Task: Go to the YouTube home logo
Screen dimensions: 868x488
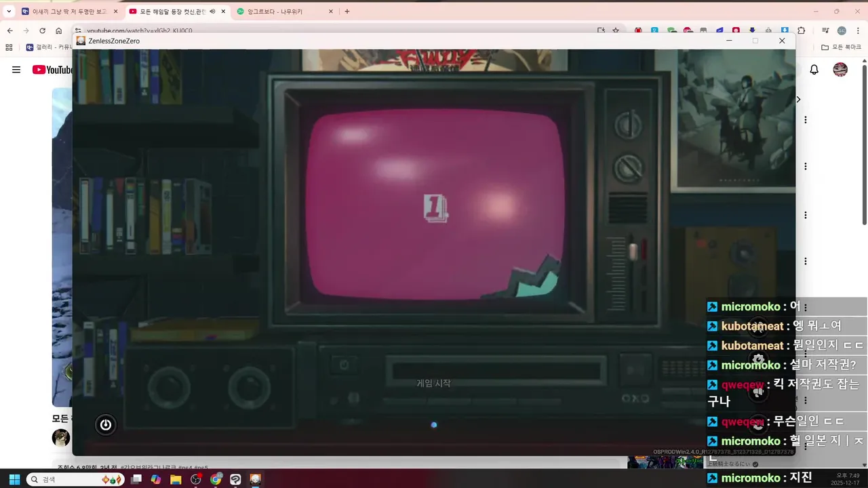Action: (53, 70)
